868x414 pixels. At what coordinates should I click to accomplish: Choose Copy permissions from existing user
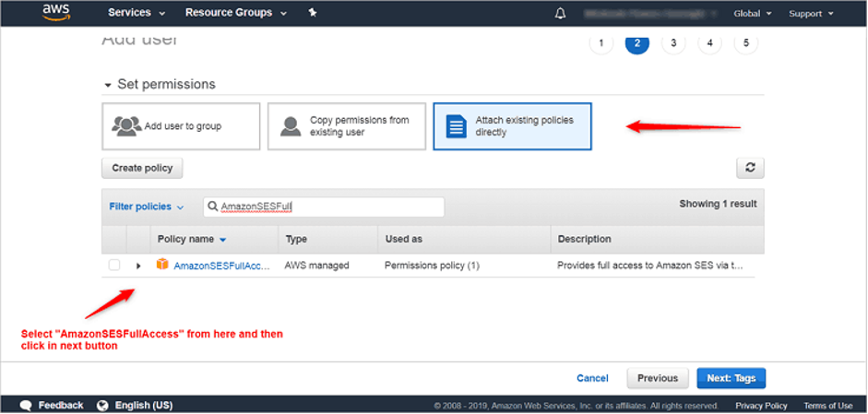click(347, 126)
